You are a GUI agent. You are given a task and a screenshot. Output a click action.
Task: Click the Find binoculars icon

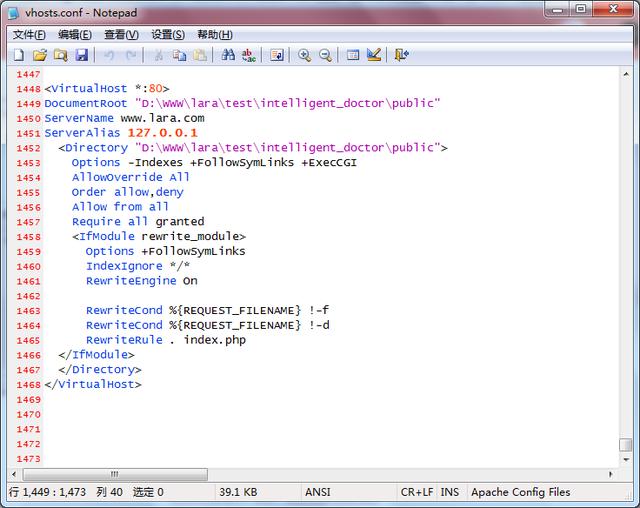pos(228,55)
